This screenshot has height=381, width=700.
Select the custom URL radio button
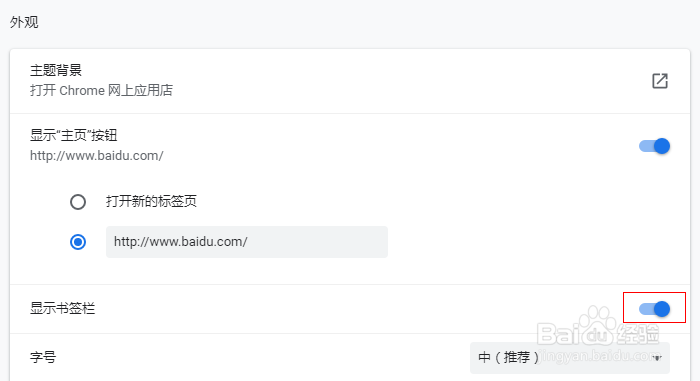(x=78, y=242)
